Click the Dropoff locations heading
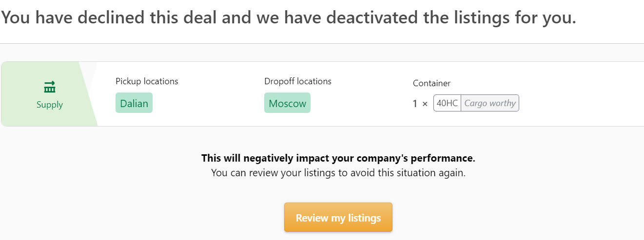The image size is (644, 240). click(298, 81)
